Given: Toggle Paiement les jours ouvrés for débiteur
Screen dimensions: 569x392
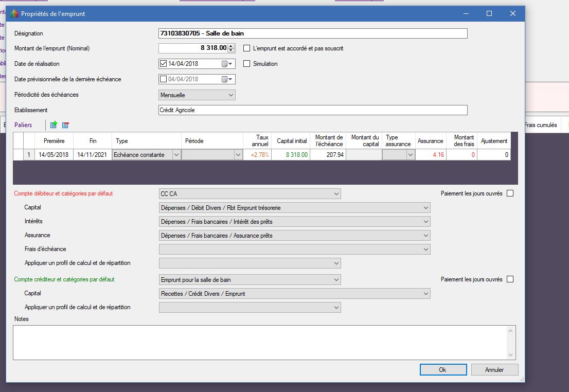Looking at the screenshot, I should 510,193.
